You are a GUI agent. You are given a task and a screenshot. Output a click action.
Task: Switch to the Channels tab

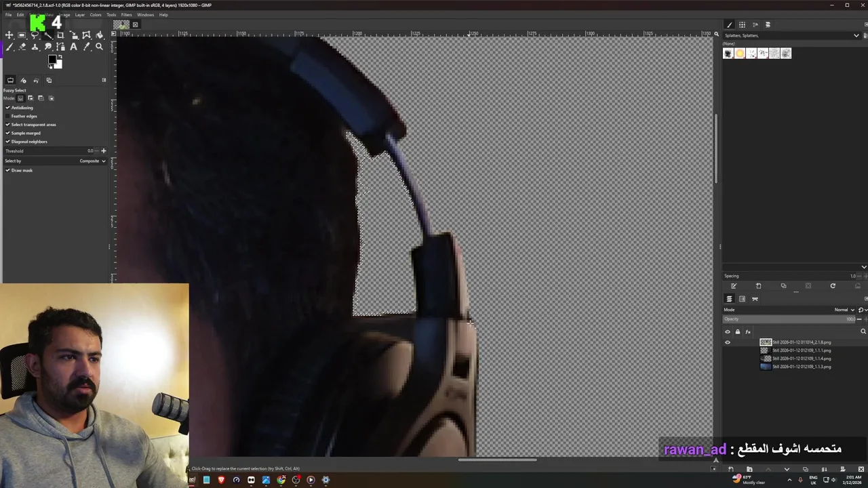742,299
